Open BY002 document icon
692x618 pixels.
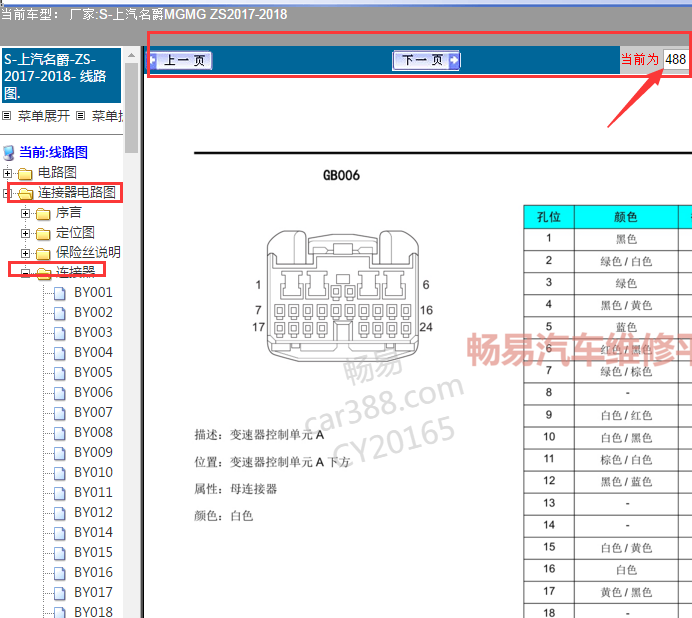click(x=60, y=313)
